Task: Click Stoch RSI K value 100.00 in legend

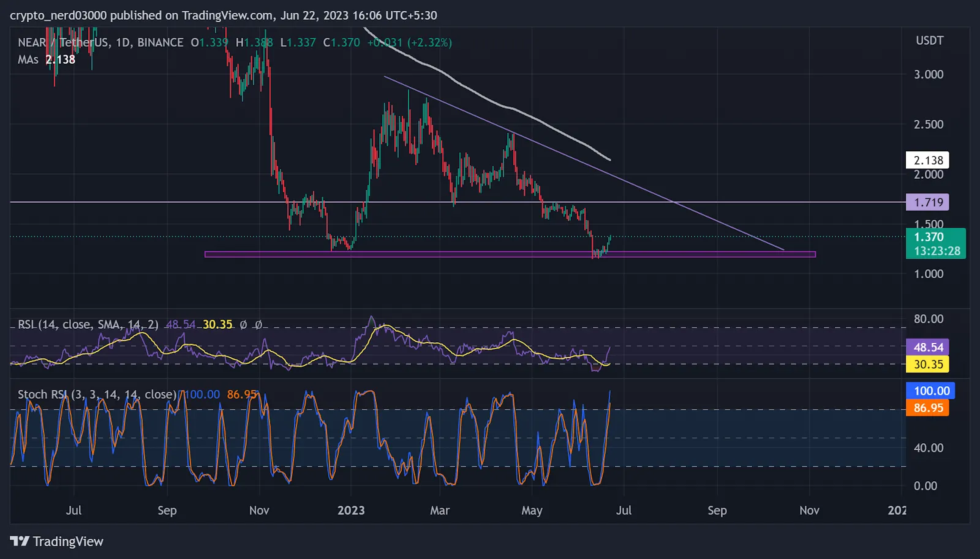Action: tap(202, 394)
